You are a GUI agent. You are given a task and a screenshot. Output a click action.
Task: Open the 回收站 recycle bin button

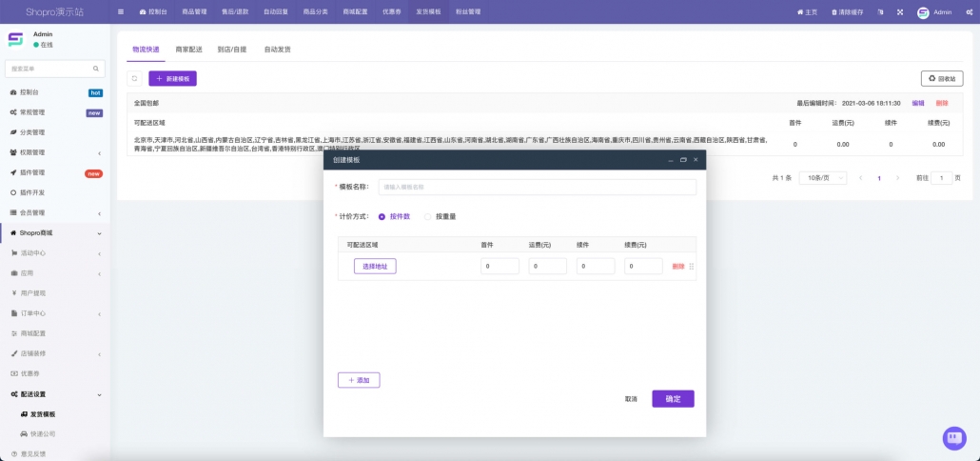[x=942, y=78]
